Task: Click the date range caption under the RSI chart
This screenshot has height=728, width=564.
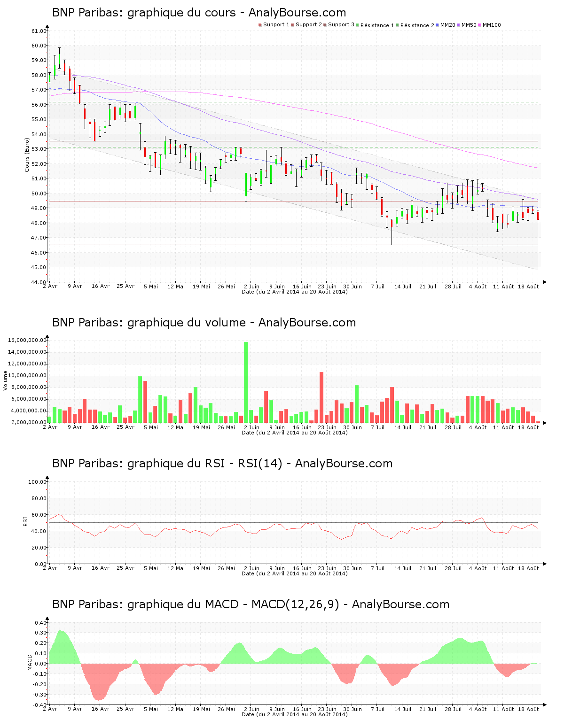Action: coord(295,573)
